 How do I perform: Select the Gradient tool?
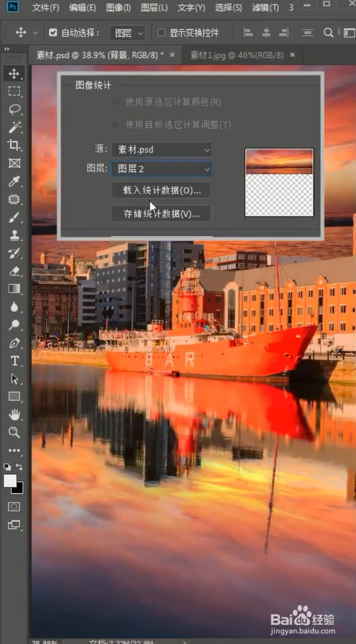(x=15, y=289)
